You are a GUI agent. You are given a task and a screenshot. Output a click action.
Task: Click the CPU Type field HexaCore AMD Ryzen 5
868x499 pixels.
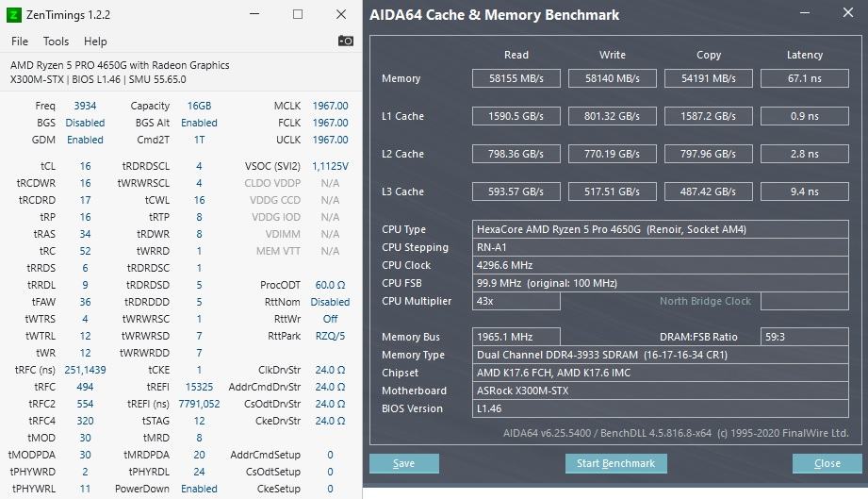661,229
